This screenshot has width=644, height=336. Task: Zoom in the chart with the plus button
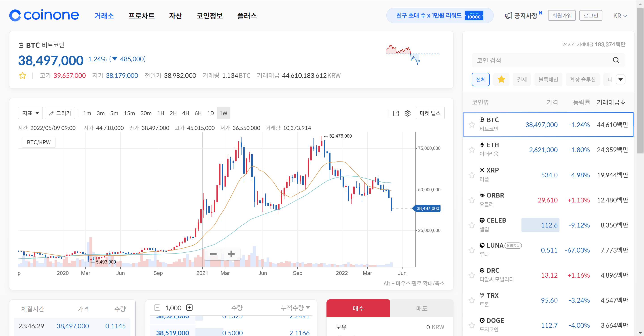[231, 254]
